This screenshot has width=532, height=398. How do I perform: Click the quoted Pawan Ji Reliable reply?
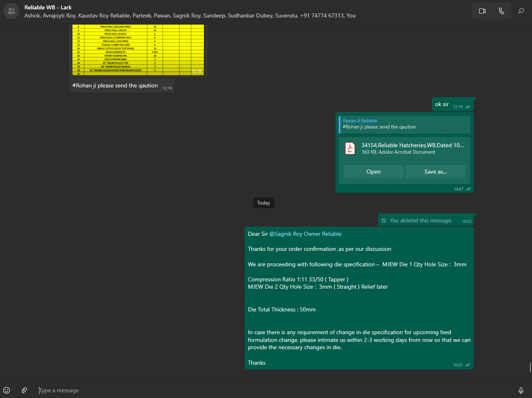404,124
